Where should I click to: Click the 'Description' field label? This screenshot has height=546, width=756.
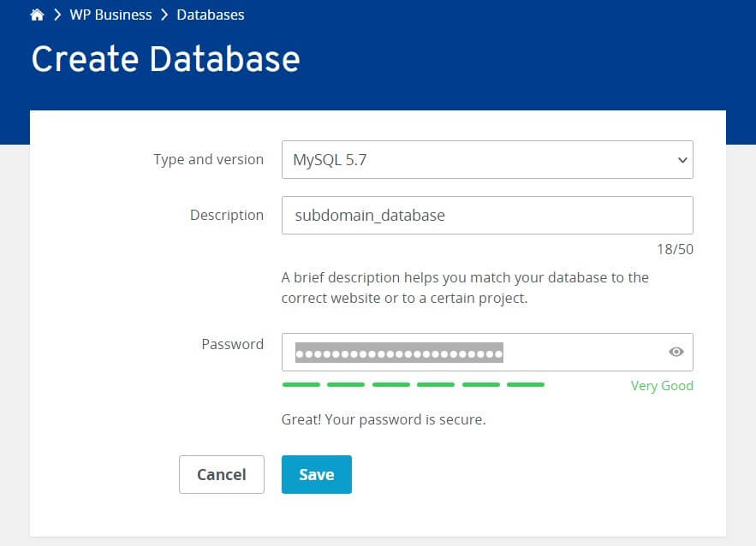(x=227, y=215)
